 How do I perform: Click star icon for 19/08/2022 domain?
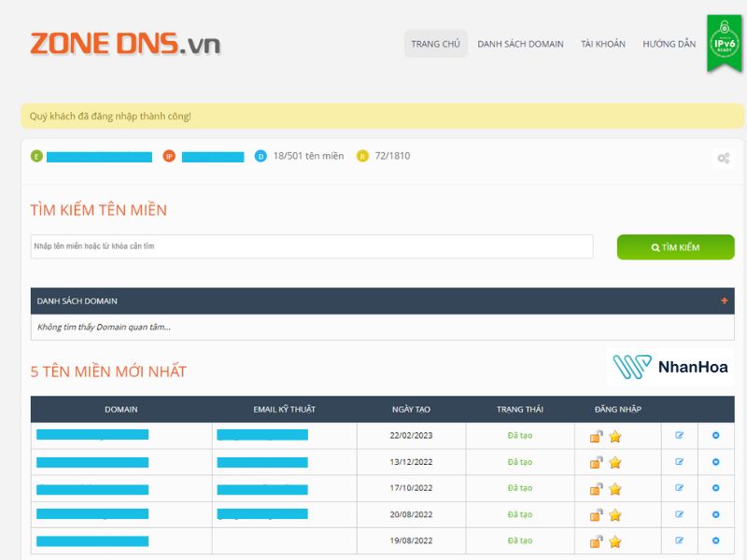point(615,541)
